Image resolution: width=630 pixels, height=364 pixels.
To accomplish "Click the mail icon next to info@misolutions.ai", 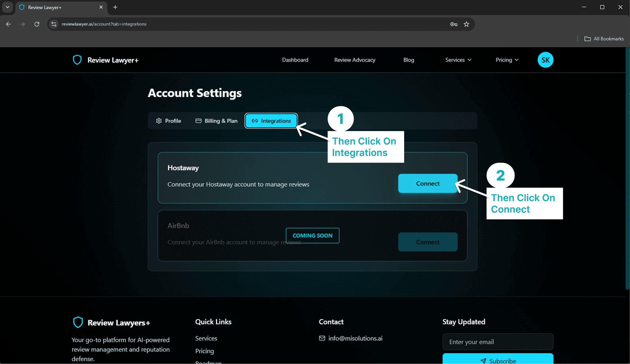I will point(322,338).
